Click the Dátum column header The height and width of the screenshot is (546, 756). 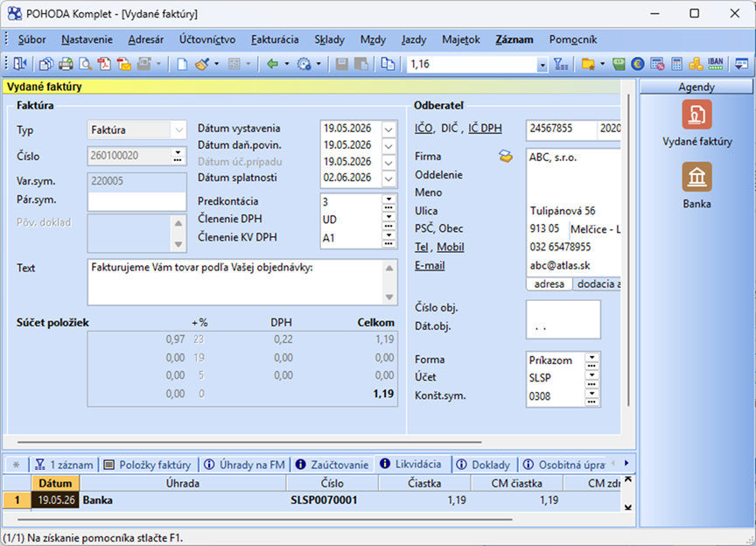55,483
